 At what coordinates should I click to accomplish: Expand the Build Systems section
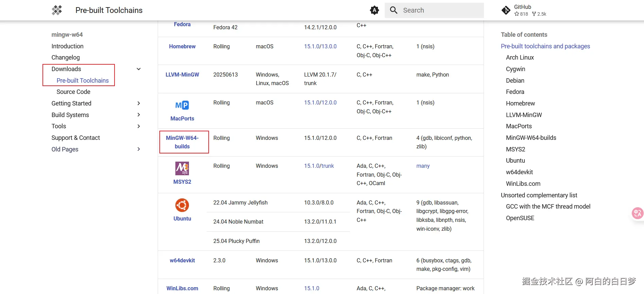pyautogui.click(x=139, y=115)
